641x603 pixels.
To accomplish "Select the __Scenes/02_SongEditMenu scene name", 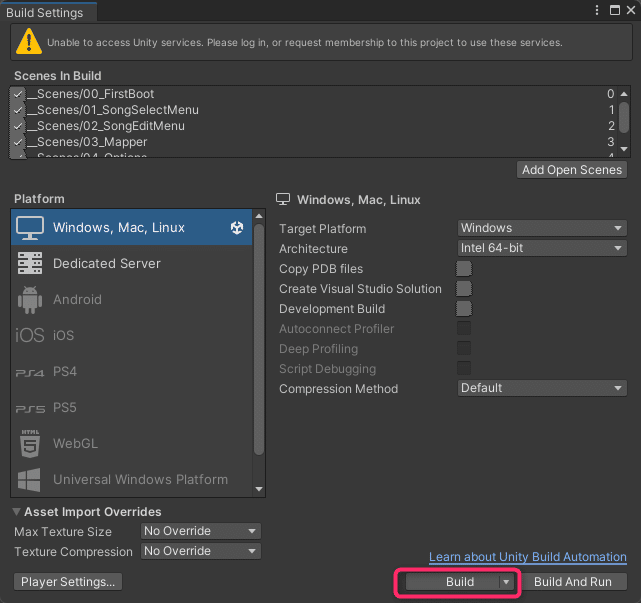I will point(106,126).
